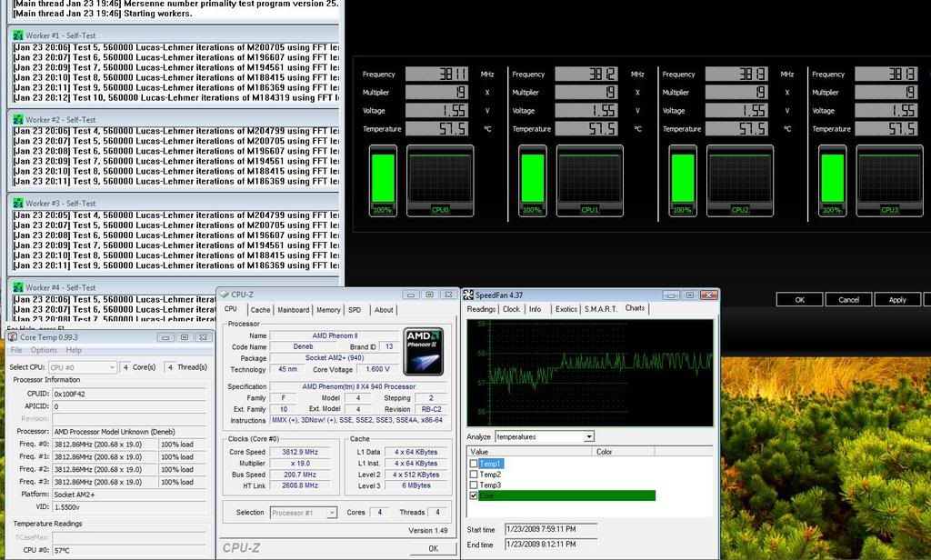Image resolution: width=931 pixels, height=560 pixels.
Task: Select the Charts tab in SpeedFan
Action: 635,308
